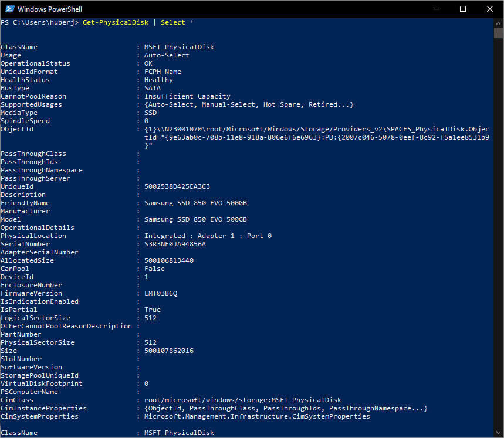Close the Windows PowerShell window
The height and width of the screenshot is (438, 504).
pyautogui.click(x=489, y=9)
